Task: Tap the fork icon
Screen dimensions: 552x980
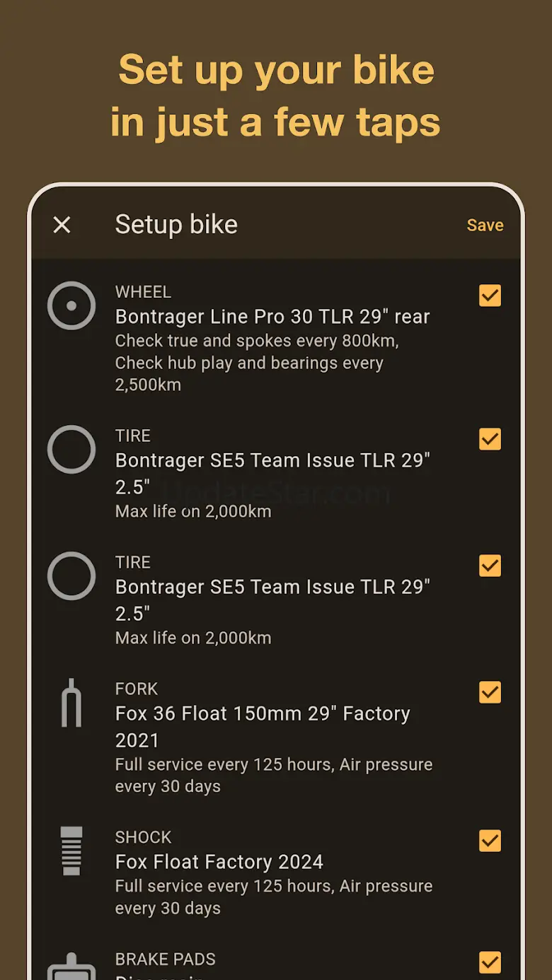Action: pos(71,703)
